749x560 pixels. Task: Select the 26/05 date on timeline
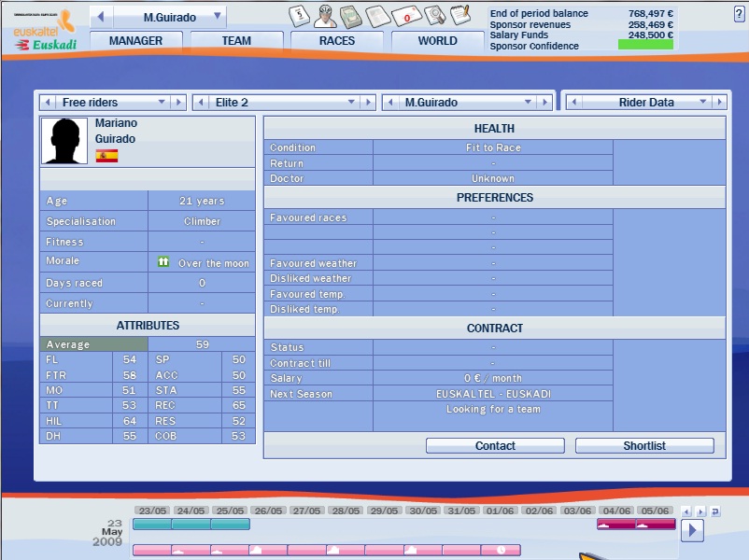(x=268, y=511)
